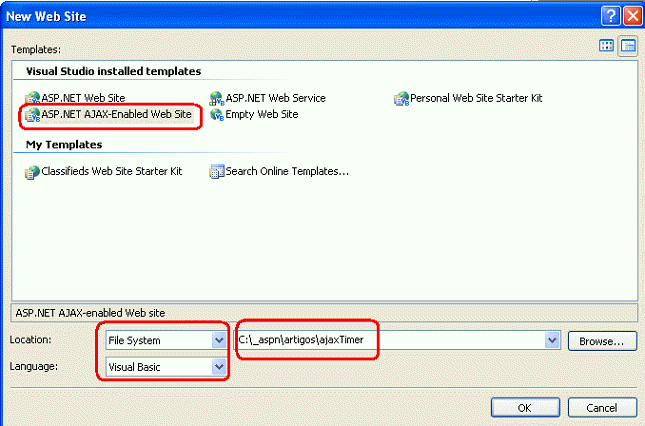Click the Help question mark button
This screenshot has width=645, height=426.
(610, 16)
